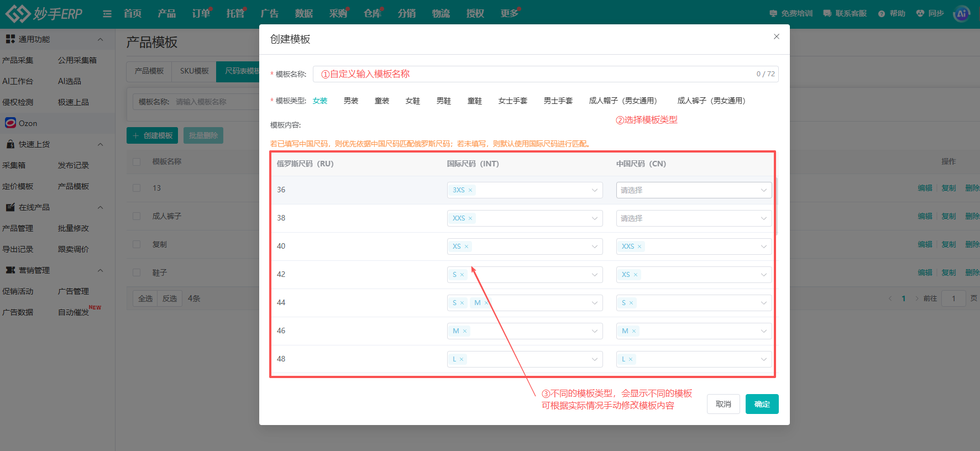Image resolution: width=980 pixels, height=451 pixels.
Task: Open row 38 中国尺码 请选择 dropdown
Action: point(694,218)
